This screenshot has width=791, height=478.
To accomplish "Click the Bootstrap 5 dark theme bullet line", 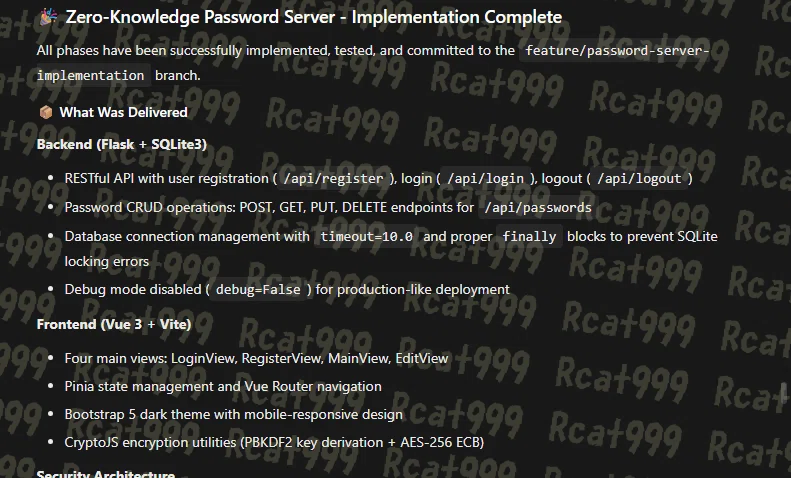I will 234,414.
